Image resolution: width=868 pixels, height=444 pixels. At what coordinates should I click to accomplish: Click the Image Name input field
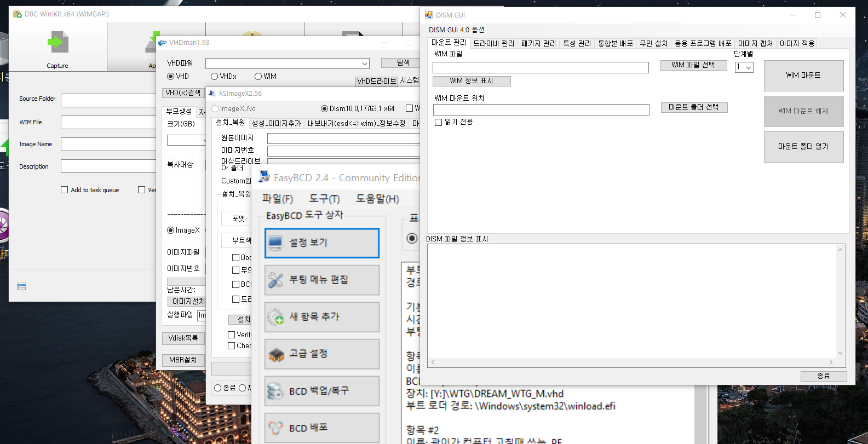[x=108, y=145]
